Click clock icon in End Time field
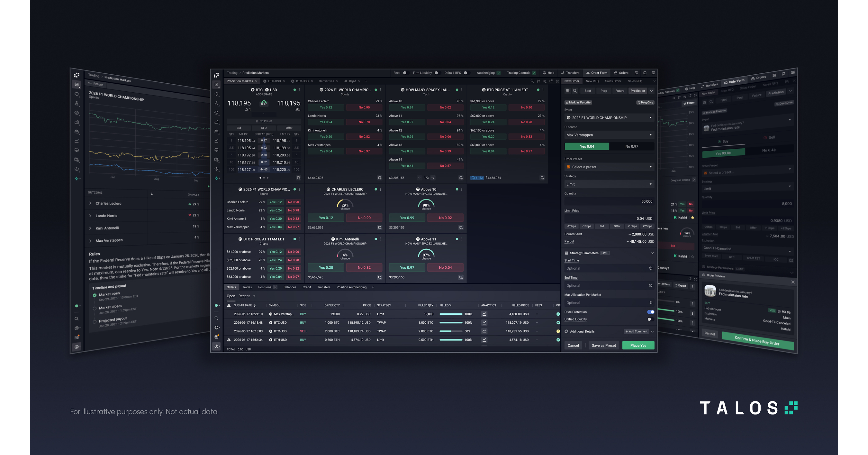This screenshot has width=868, height=455. click(651, 286)
